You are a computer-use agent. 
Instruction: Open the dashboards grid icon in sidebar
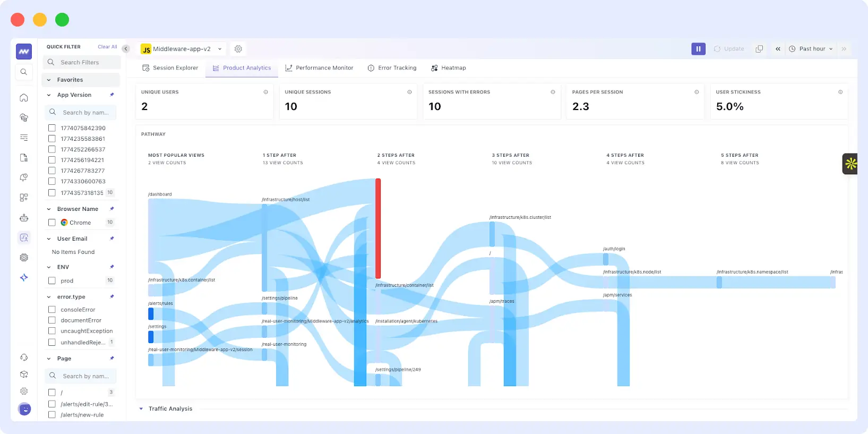[24, 198]
